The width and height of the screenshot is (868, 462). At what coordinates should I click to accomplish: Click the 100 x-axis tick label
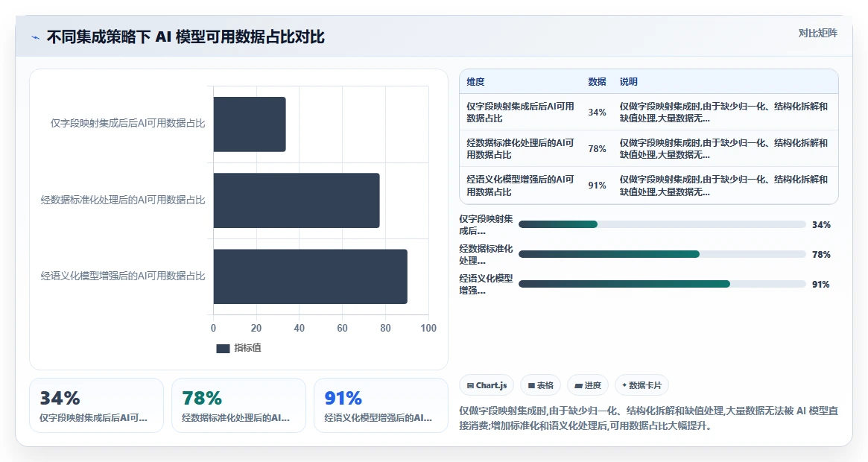click(x=428, y=328)
